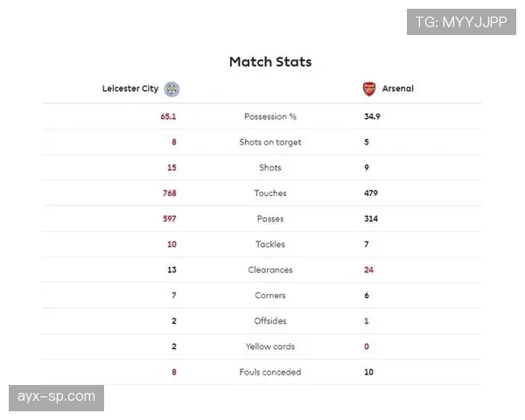Click the Arsenal club crest
This screenshot has height=420, width=525.
click(x=369, y=88)
